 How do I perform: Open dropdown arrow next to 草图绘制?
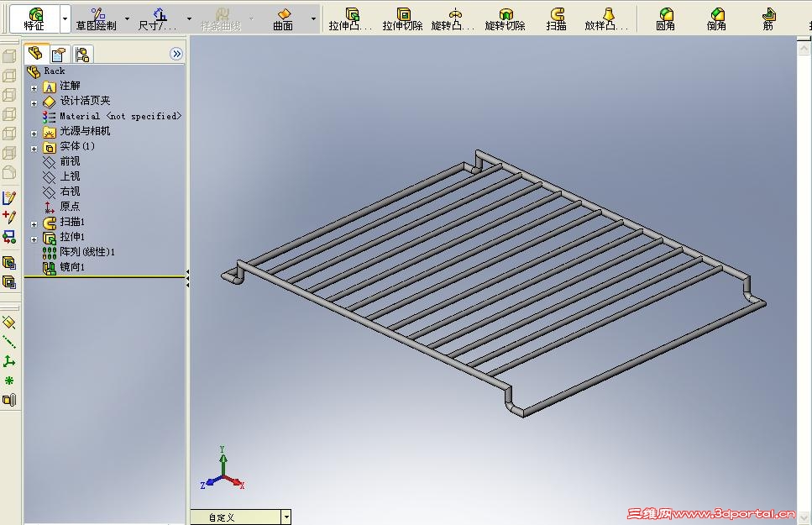(x=128, y=19)
